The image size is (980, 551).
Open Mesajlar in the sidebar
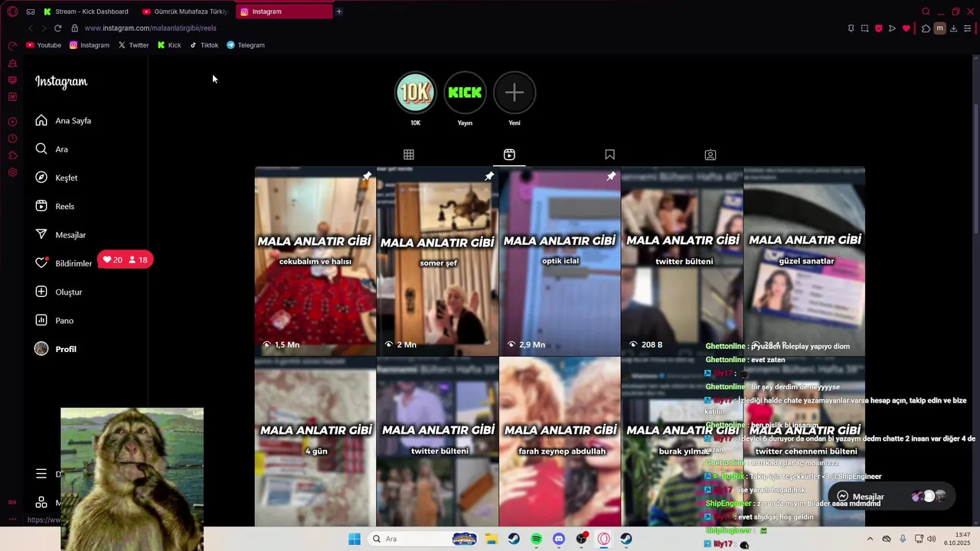coord(60,235)
